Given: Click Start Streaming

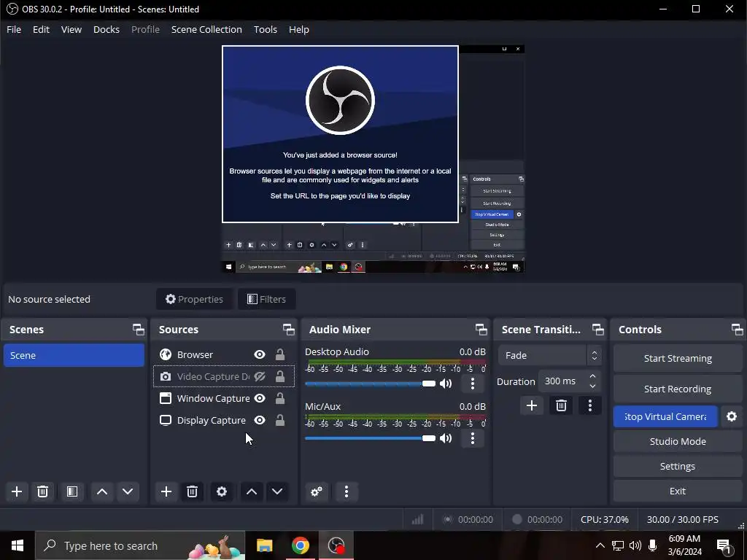Looking at the screenshot, I should coord(678,359).
